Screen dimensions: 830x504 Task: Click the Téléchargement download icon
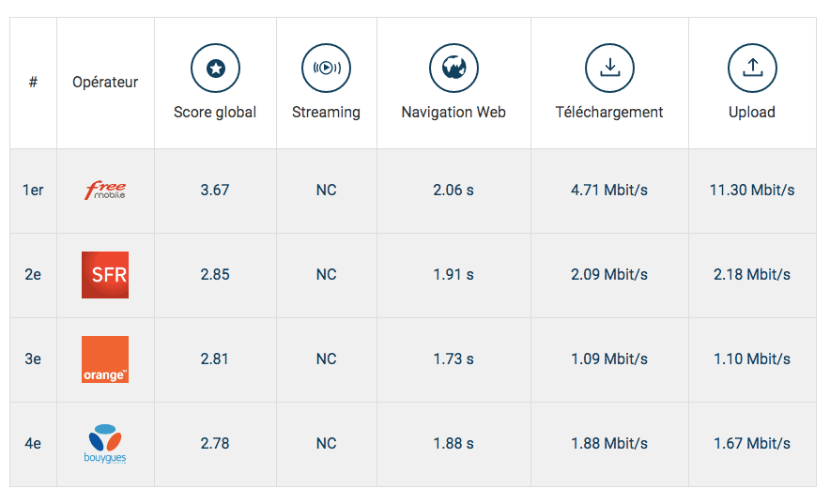609,68
